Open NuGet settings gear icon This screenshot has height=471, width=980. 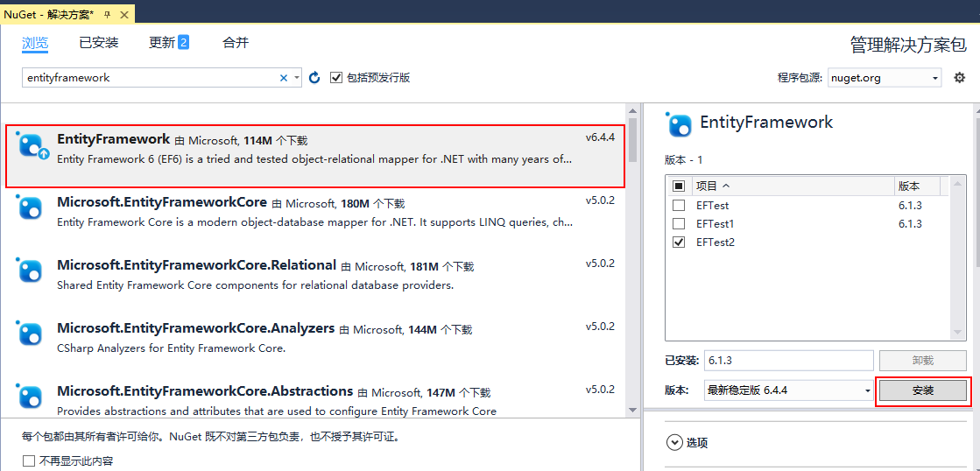point(959,78)
